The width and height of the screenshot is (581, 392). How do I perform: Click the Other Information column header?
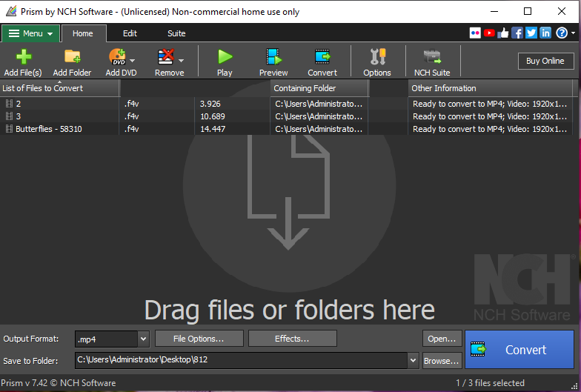point(491,88)
